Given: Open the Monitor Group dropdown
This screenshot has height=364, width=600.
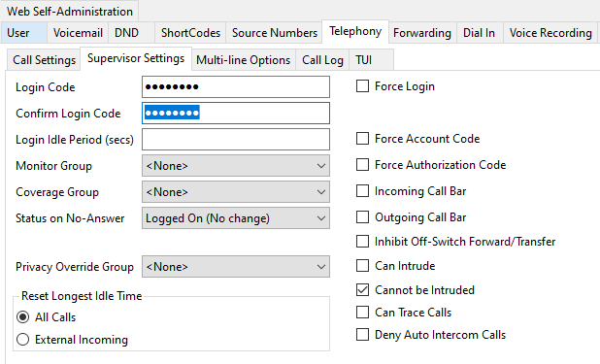Looking at the screenshot, I should coord(236,165).
